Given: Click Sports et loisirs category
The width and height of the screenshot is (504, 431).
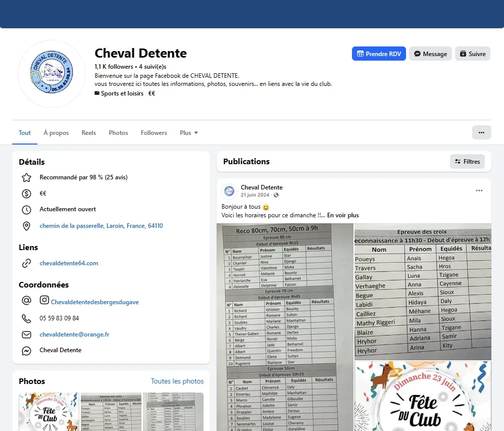Looking at the screenshot, I should tap(122, 93).
